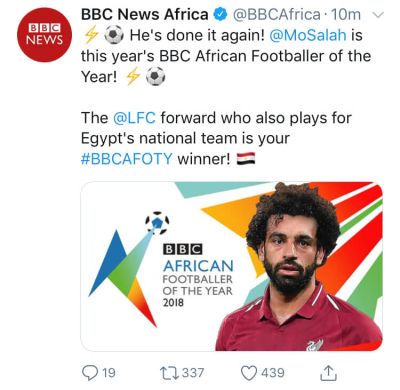This screenshot has height=390, width=400.
Task: Click the @BBCAfrica handle
Action: (x=276, y=14)
